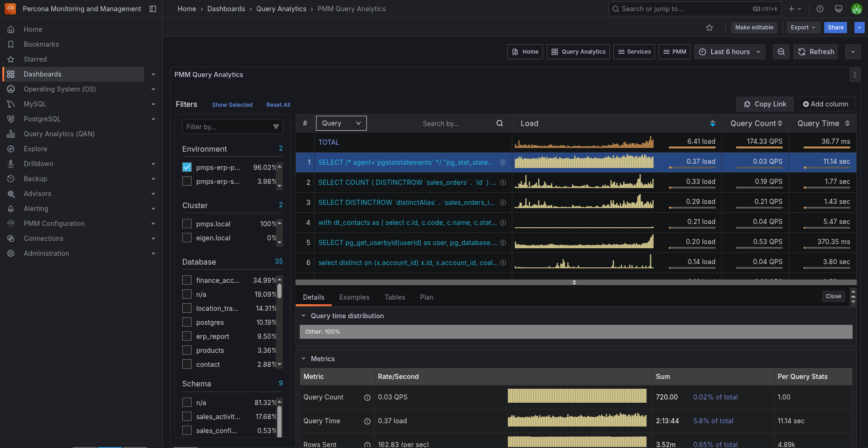
Task: Click the Copy Link button
Action: (765, 104)
